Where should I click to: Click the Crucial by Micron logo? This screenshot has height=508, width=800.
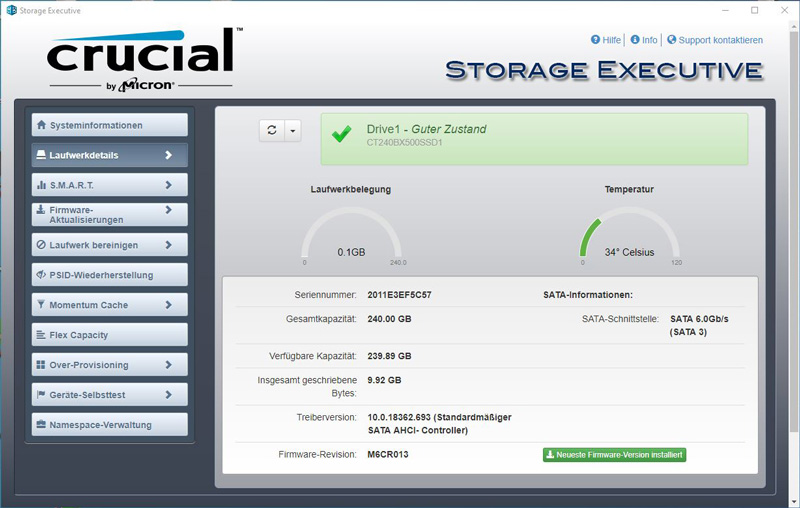(x=145, y=60)
